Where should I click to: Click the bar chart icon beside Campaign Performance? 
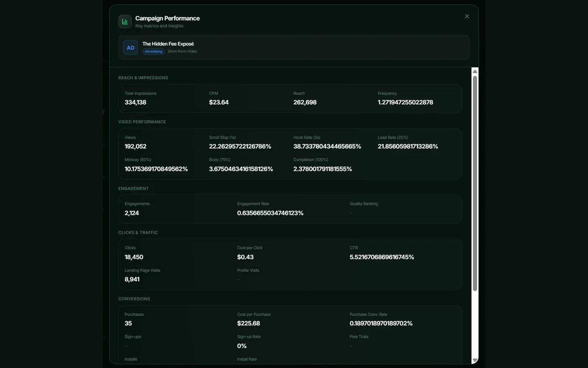coord(125,21)
